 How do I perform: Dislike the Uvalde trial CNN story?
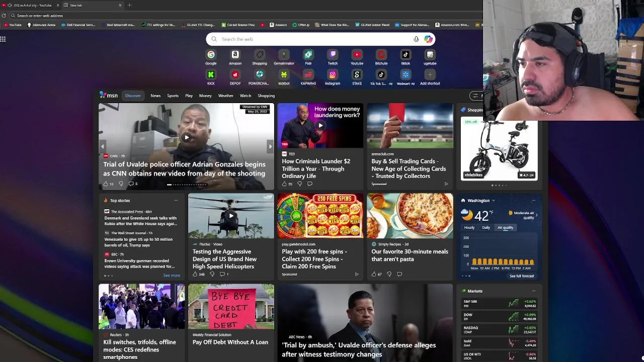click(x=121, y=184)
